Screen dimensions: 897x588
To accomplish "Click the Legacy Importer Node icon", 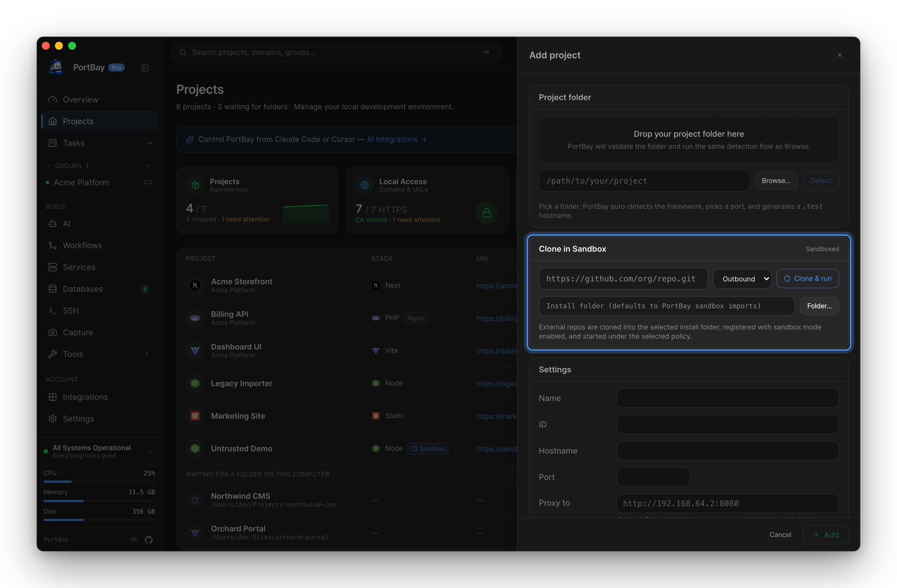I will (x=195, y=383).
